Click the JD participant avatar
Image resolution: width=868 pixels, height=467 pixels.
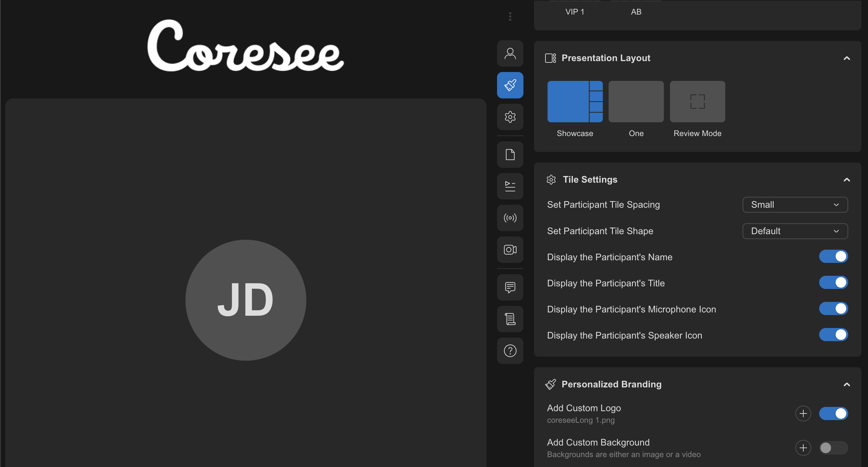pos(246,300)
